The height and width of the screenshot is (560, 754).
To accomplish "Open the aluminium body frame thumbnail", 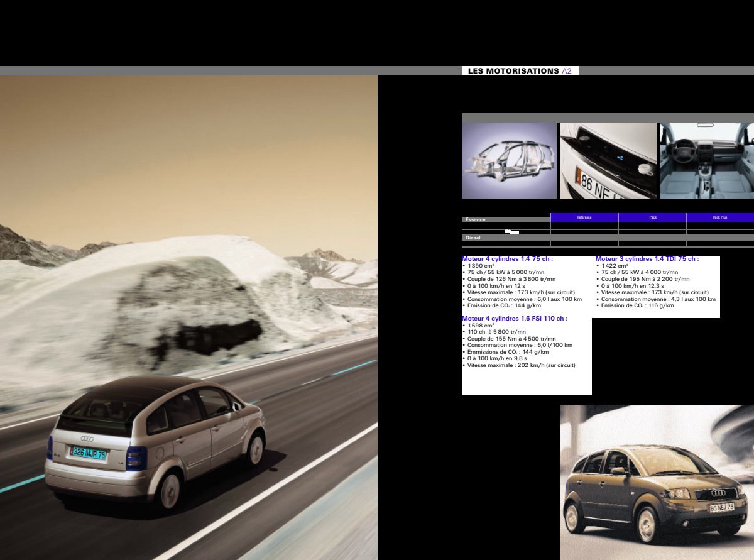I will click(509, 160).
